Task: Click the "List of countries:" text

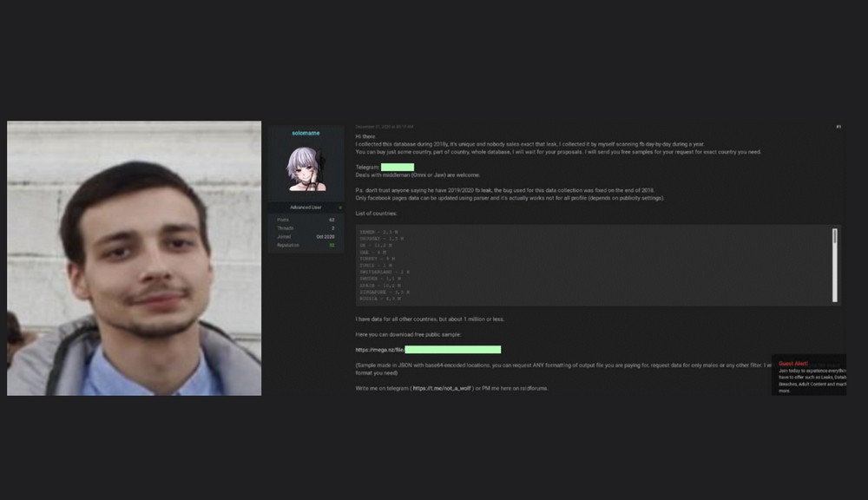Action: 376,214
